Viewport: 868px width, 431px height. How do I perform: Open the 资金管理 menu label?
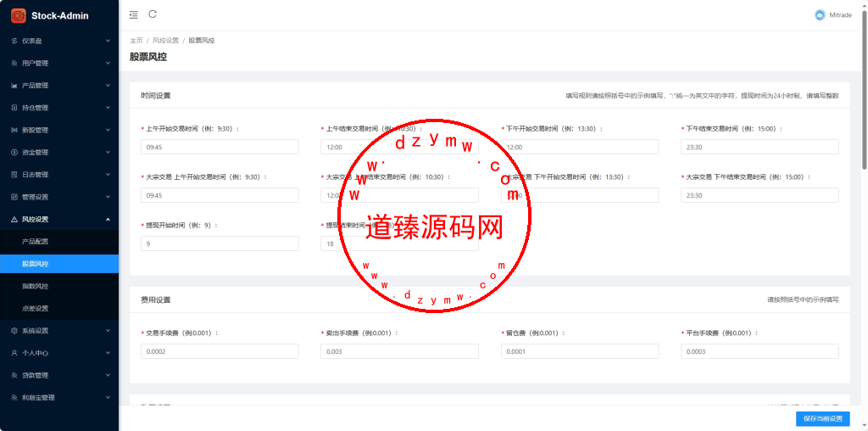coord(36,153)
